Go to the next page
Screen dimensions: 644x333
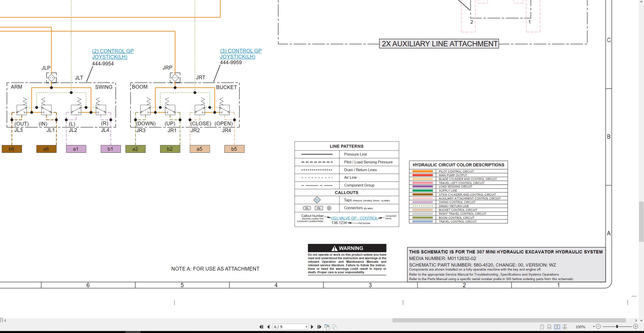[x=312, y=327]
